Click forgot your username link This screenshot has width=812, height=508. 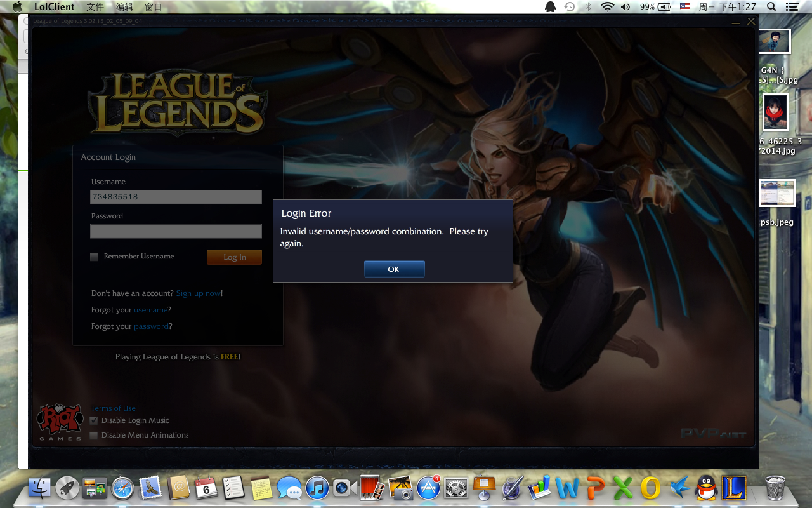point(151,310)
